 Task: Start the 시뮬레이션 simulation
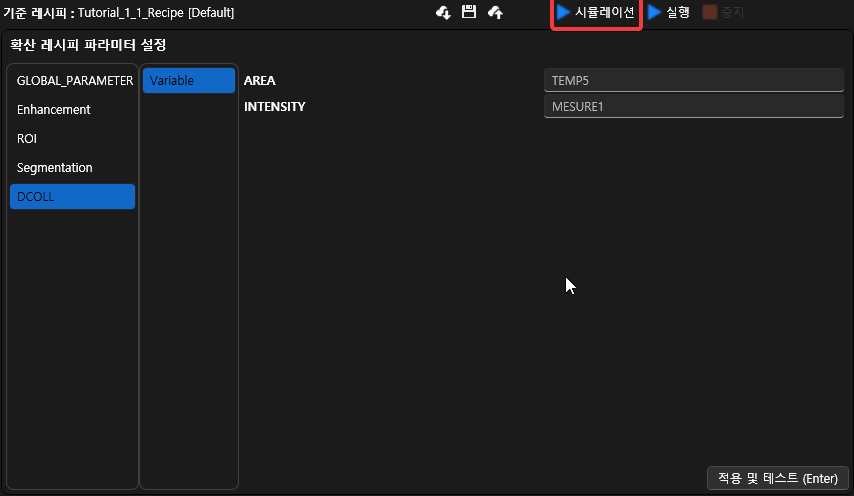(596, 13)
